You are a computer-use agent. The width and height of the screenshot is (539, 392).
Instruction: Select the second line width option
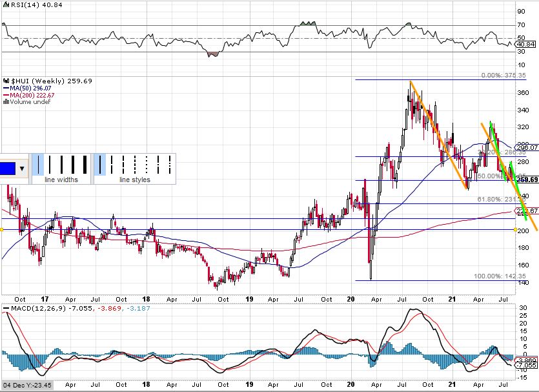tap(51, 164)
